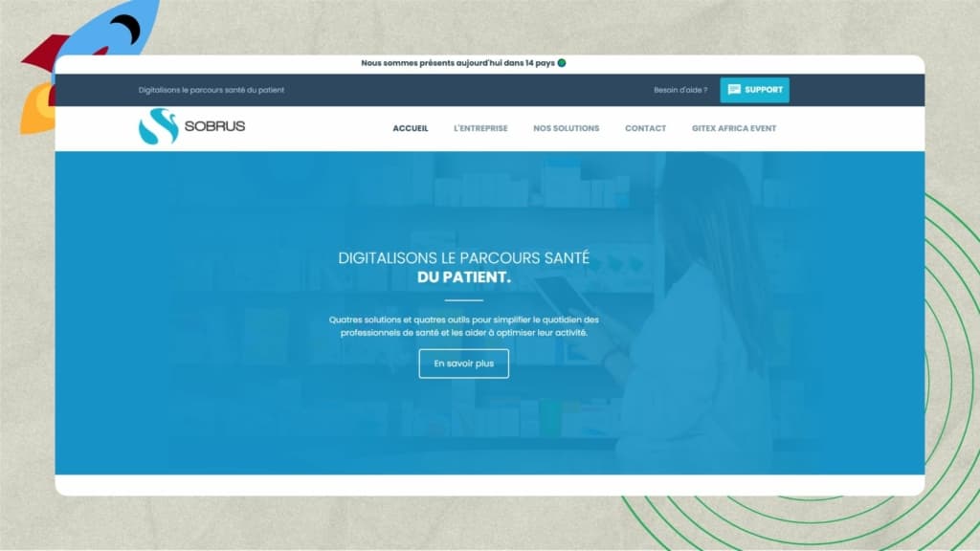Click 'Digitalisons le parcours santé du patient' tagline
The width and height of the screenshot is (980, 551).
pos(212,90)
